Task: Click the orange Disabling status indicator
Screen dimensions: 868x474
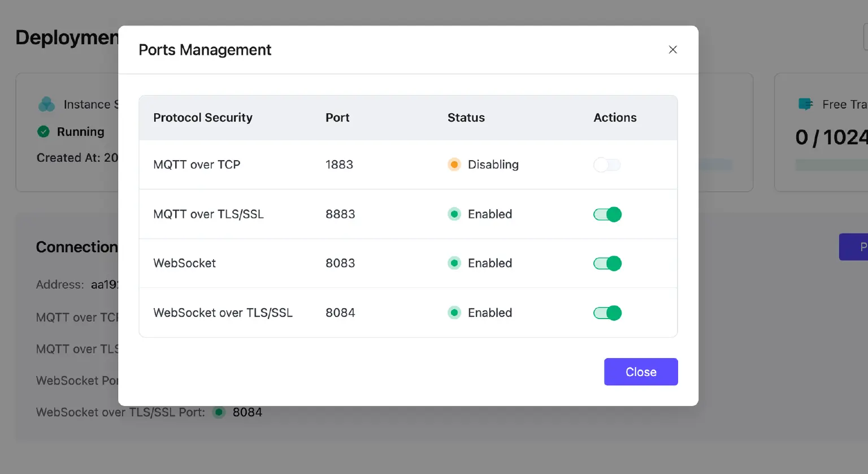Action: coord(454,165)
